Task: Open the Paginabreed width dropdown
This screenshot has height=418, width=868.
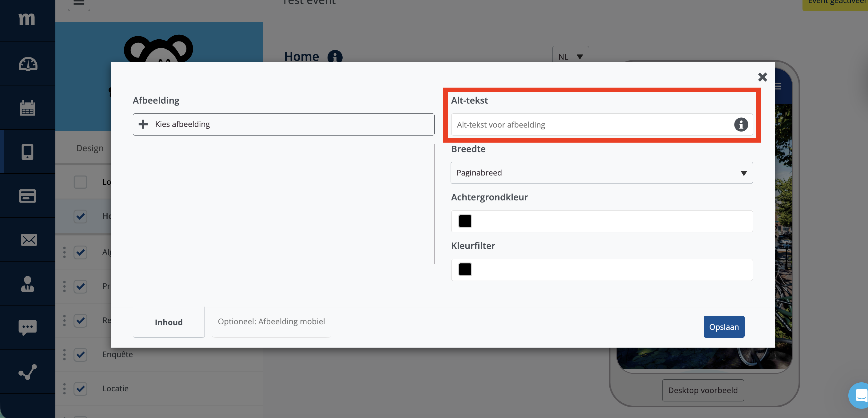Action: point(601,173)
